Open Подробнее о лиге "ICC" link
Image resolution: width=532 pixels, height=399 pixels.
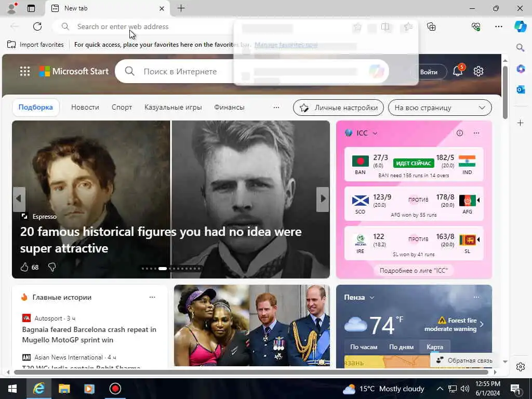tap(414, 270)
